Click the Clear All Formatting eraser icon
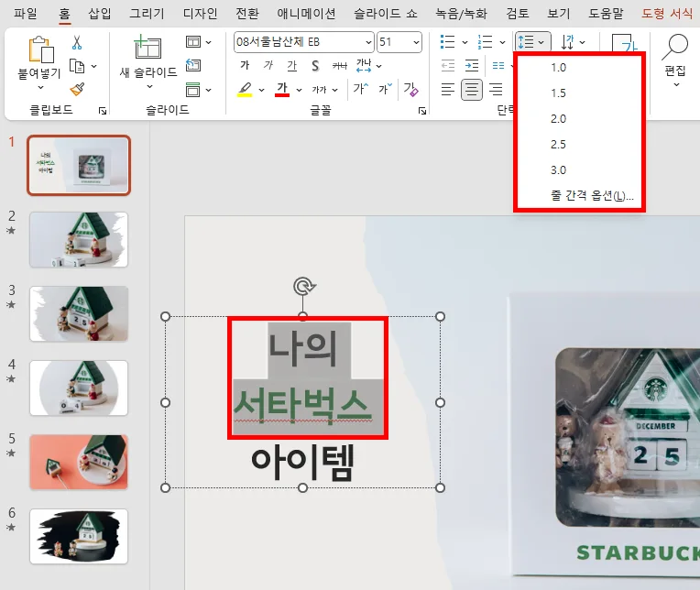Viewport: 700px width, 590px height. click(x=411, y=89)
